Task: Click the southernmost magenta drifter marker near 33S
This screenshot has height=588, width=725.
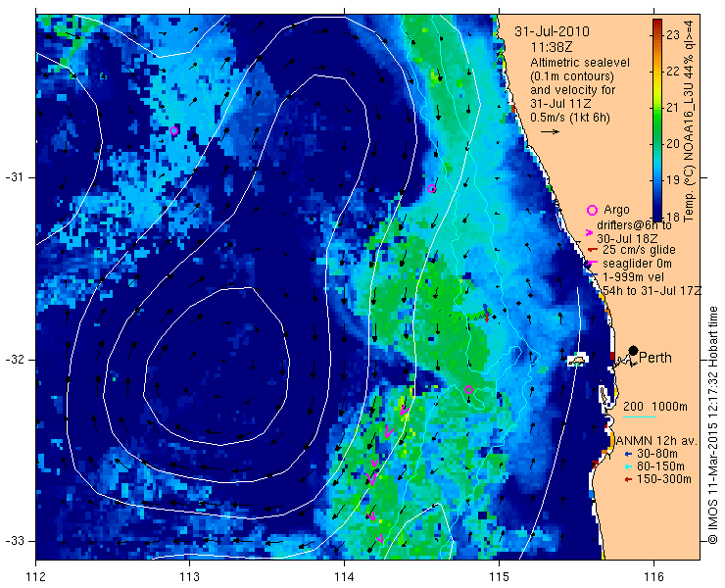Action: pos(379,538)
